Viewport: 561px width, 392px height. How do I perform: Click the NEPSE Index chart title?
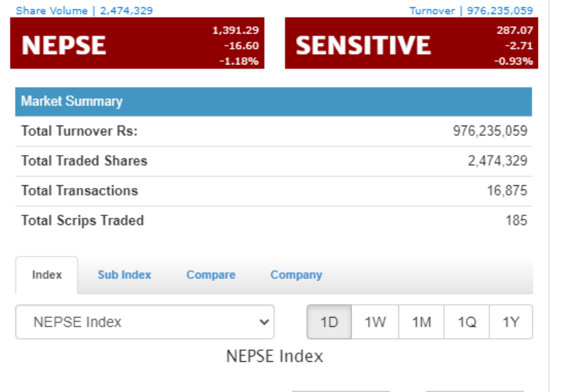pos(274,356)
